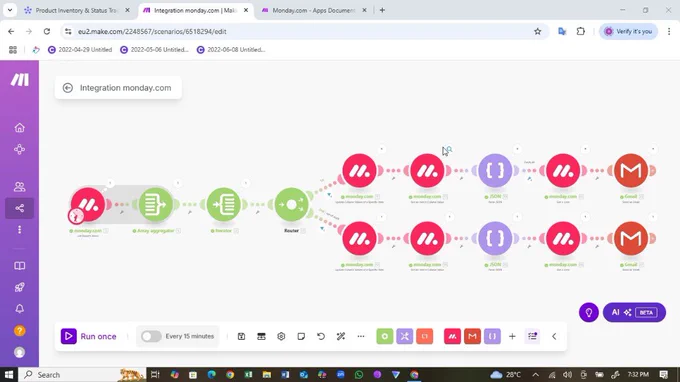Viewport: 680px width, 382px height.
Task: Click the Iterator module
Action: click(x=223, y=204)
